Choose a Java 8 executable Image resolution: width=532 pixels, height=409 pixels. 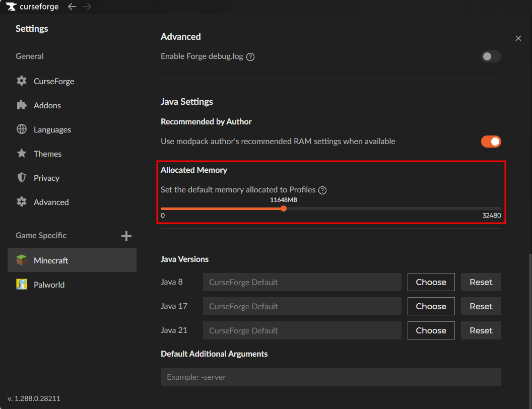point(431,282)
